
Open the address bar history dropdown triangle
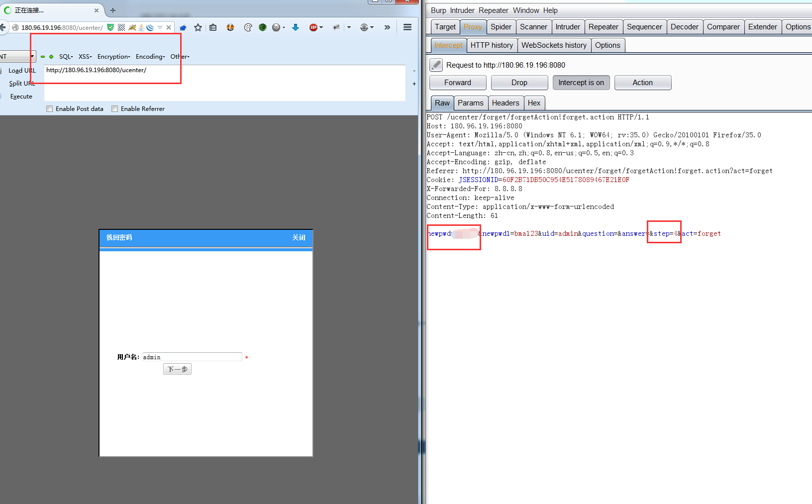(160, 27)
